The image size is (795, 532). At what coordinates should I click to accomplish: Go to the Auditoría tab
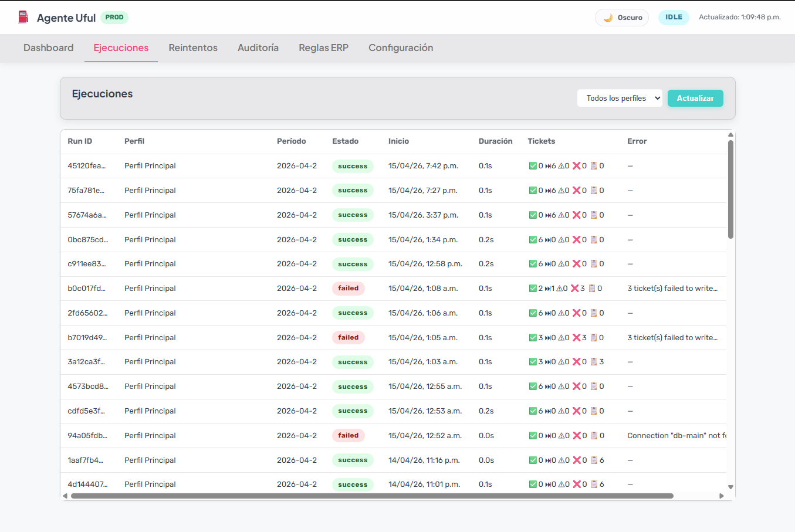(x=258, y=48)
